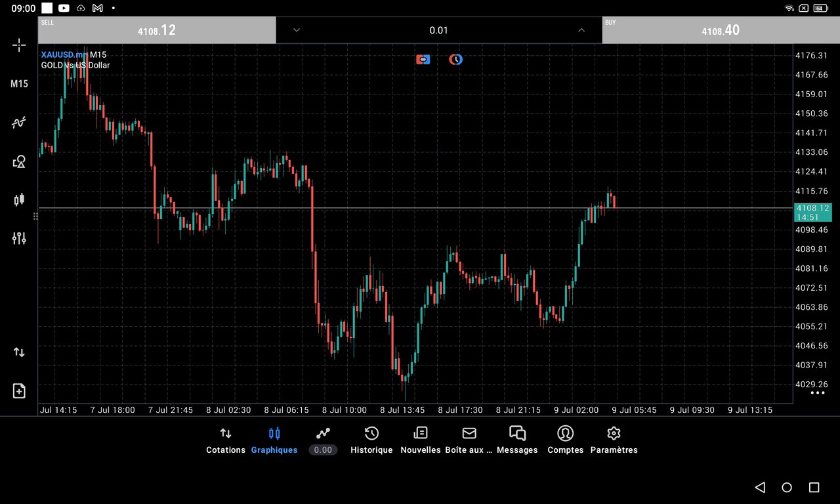The width and height of the screenshot is (840, 504).
Task: Open Paramètres tab
Action: [x=614, y=440]
